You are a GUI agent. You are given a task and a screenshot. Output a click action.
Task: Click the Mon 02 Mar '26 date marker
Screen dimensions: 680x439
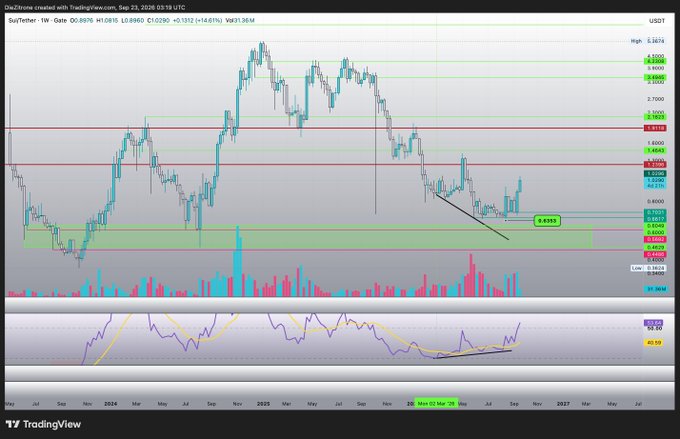pyautogui.click(x=436, y=403)
